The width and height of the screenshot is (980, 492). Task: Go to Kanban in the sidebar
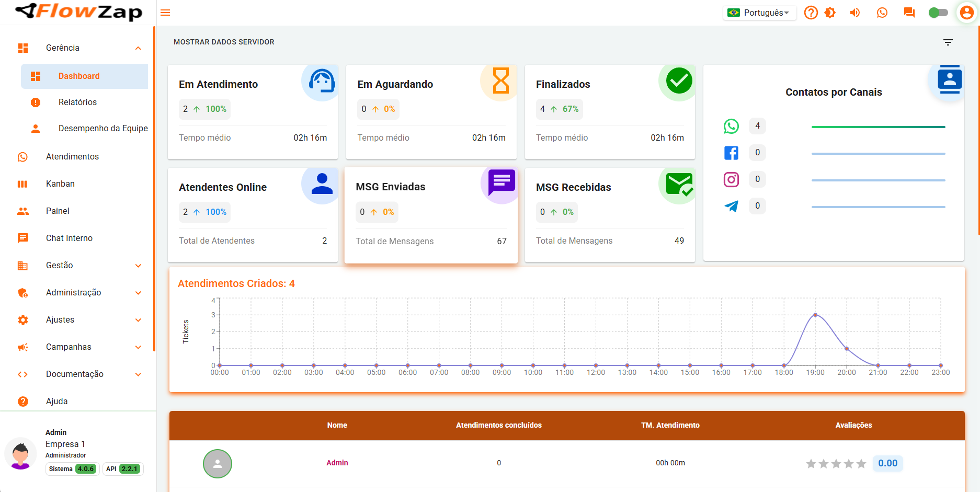[x=60, y=184]
